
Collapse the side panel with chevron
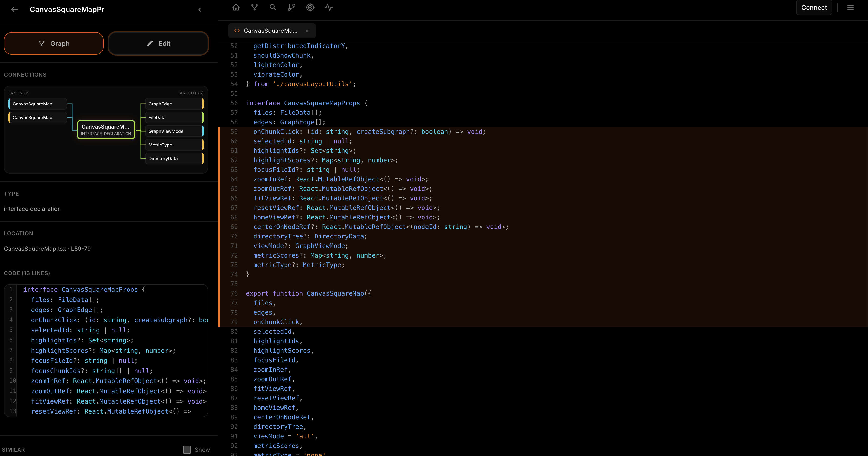point(200,10)
